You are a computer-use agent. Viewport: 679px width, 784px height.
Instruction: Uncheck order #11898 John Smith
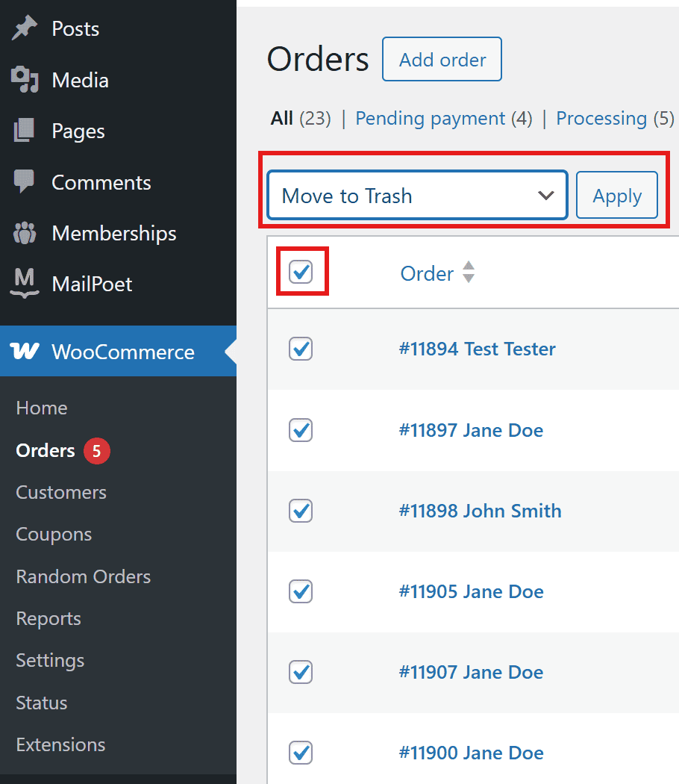tap(300, 511)
